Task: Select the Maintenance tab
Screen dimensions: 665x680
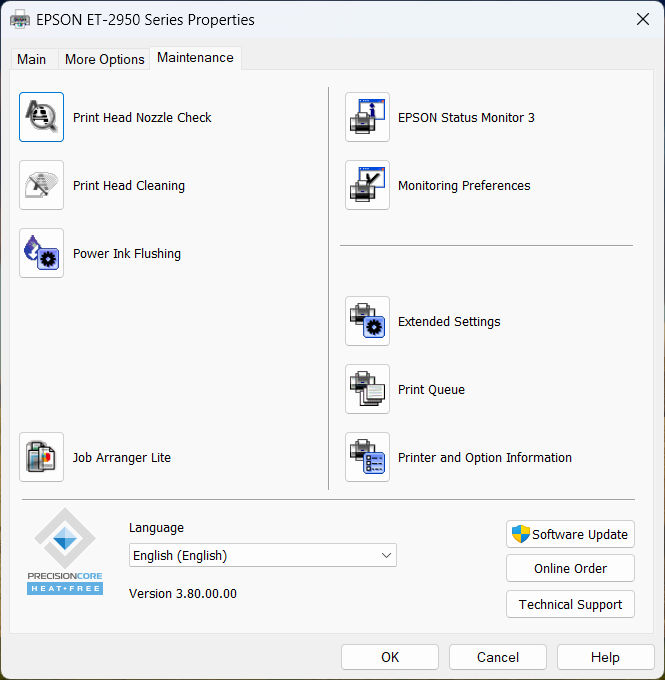Action: (195, 58)
